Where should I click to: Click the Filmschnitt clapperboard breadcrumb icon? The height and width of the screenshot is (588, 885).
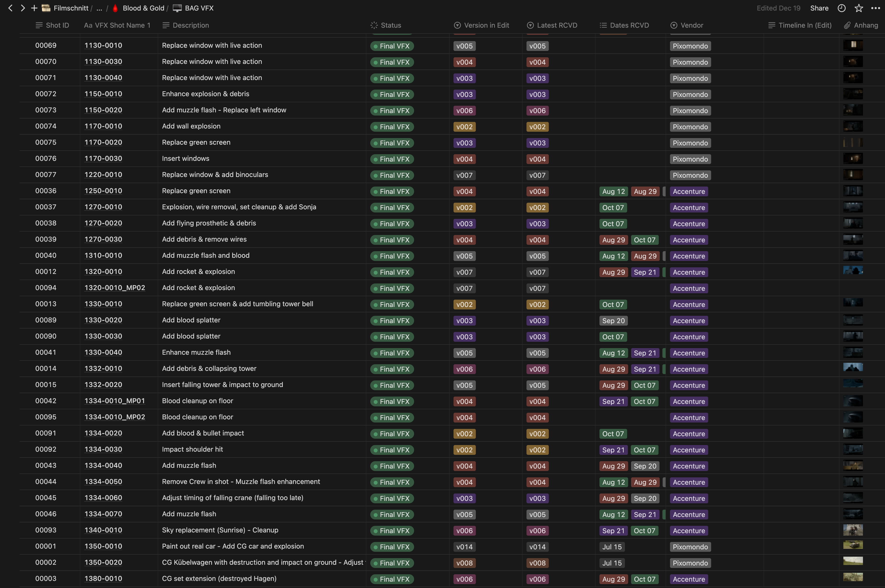click(x=46, y=8)
